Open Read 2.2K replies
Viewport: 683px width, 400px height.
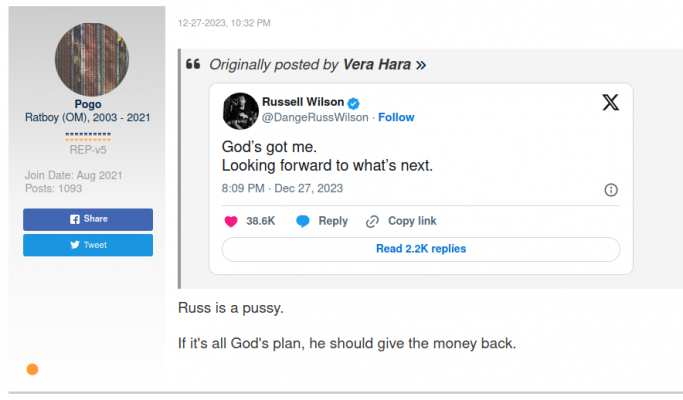tap(421, 249)
